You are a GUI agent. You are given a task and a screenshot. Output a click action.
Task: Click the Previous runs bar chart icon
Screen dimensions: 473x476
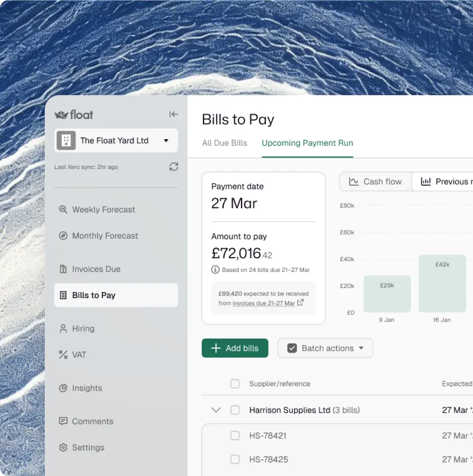pyautogui.click(x=426, y=181)
